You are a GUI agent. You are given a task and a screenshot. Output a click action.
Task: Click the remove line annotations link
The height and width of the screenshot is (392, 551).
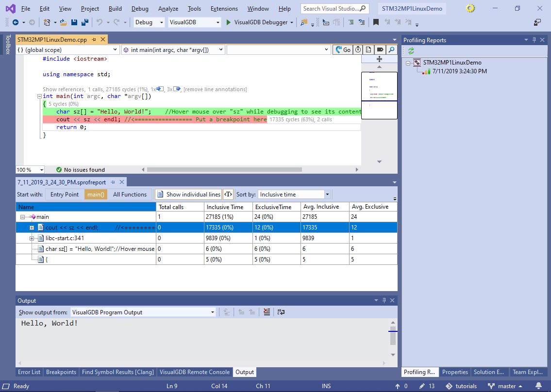pyautogui.click(x=215, y=90)
